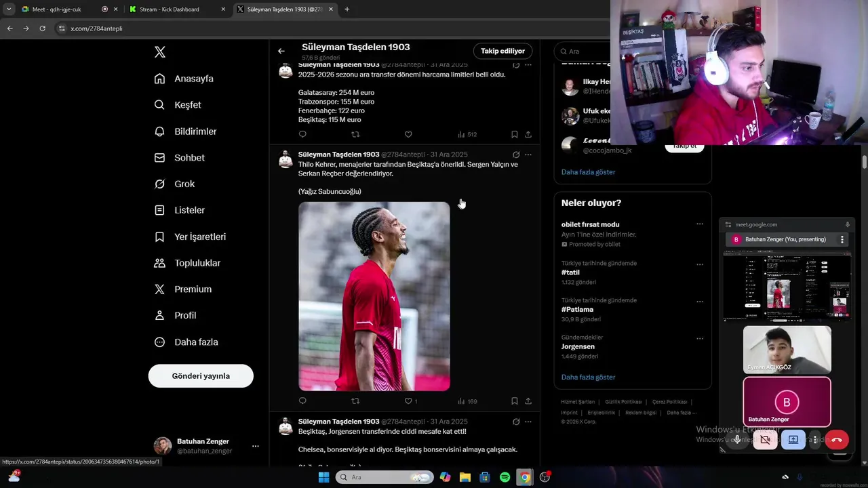Click the page vertical scrollbar thumb
The width and height of the screenshot is (868, 488).
[865, 162]
